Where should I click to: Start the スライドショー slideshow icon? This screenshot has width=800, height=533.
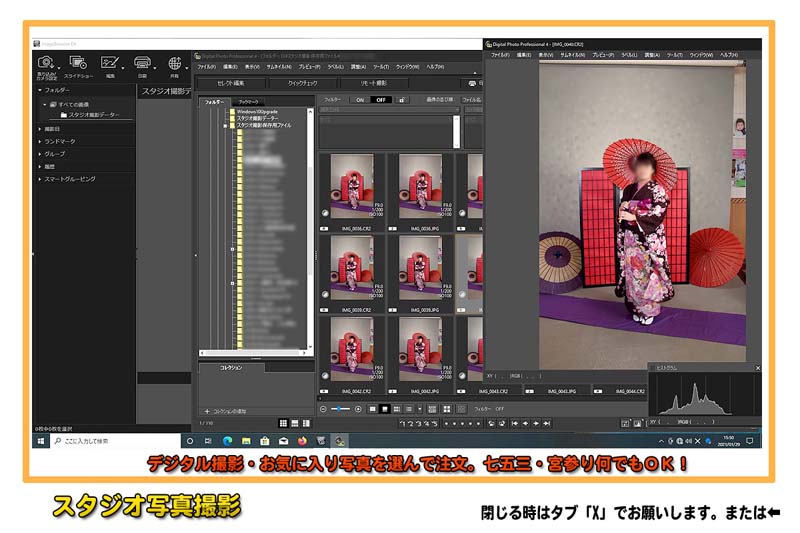[x=78, y=63]
